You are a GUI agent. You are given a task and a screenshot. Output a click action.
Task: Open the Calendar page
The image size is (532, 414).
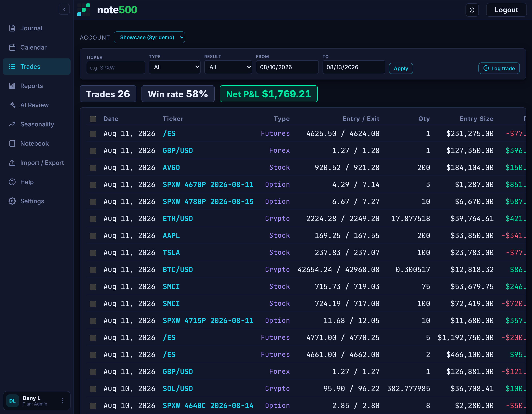click(x=37, y=47)
